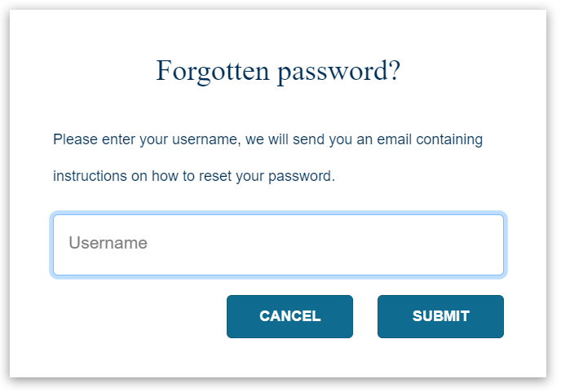561x392 pixels.
Task: Cancel the forgotten password dialog
Action: click(289, 316)
